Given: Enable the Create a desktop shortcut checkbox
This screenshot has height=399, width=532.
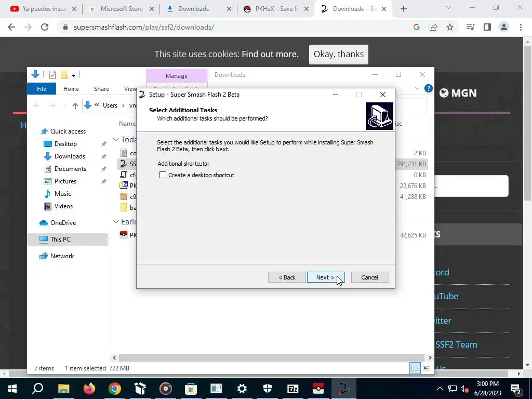Looking at the screenshot, I should (x=163, y=175).
